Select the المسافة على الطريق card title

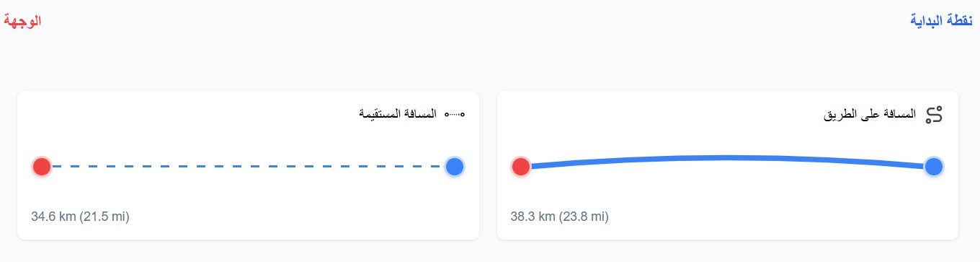(870, 115)
